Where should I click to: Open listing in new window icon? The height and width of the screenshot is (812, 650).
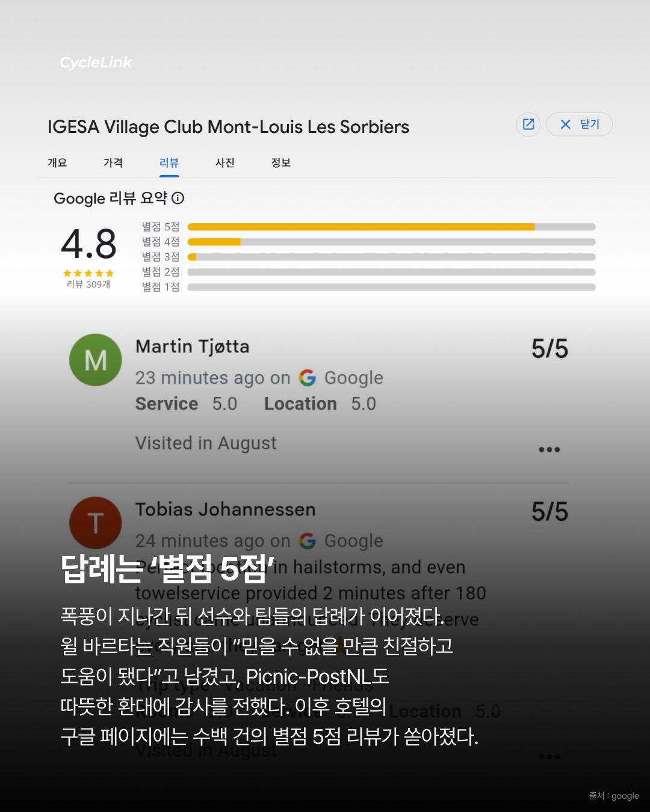[528, 125]
